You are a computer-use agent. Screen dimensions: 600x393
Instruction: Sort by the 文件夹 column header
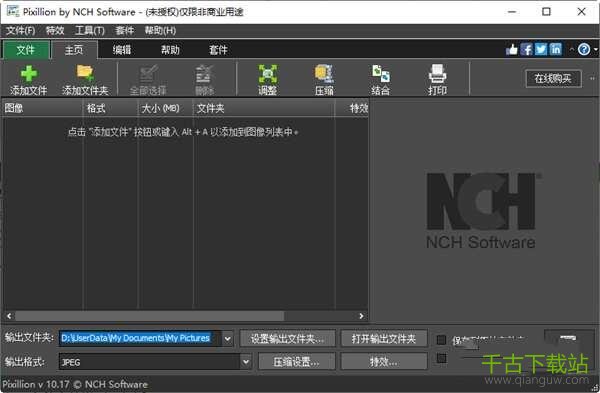(x=264, y=108)
